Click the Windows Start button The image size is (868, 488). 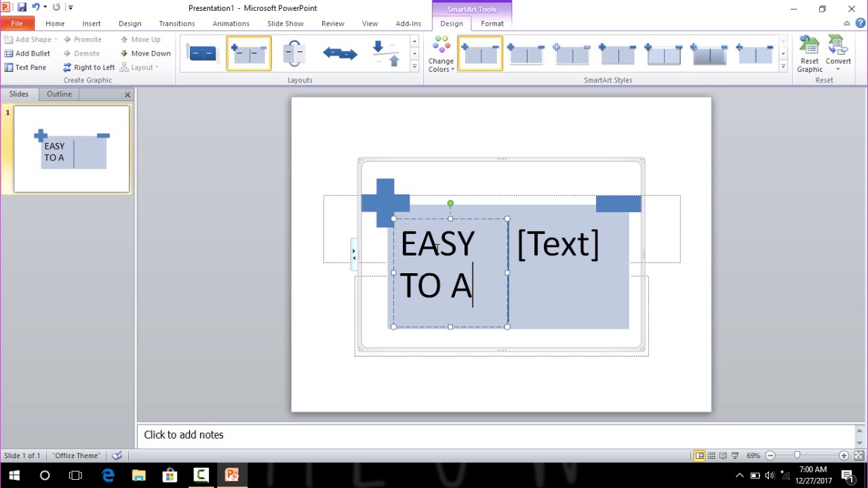click(14, 475)
